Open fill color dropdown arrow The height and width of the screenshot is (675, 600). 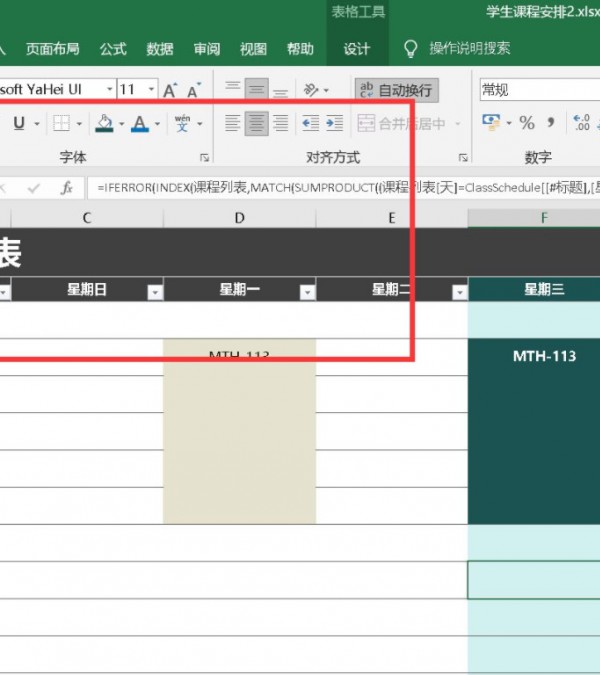tap(122, 124)
